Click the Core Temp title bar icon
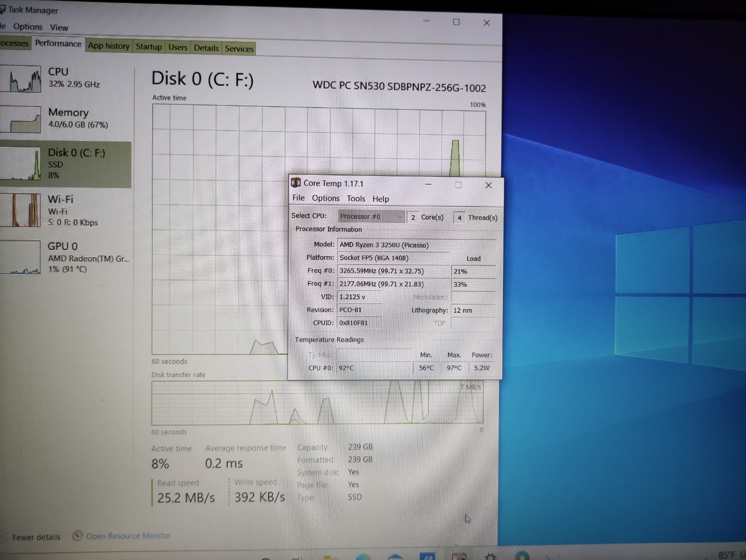Viewport: 746px width, 560px height. point(296,183)
